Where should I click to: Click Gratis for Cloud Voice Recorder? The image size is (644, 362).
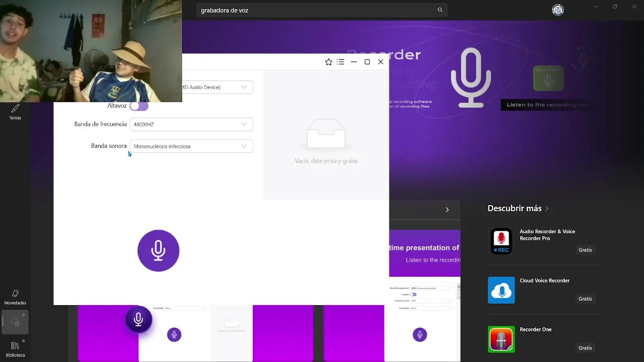click(585, 299)
